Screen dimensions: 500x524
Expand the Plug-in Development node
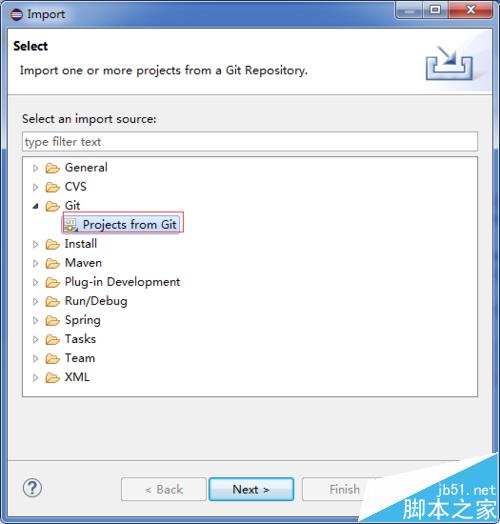[x=35, y=282]
